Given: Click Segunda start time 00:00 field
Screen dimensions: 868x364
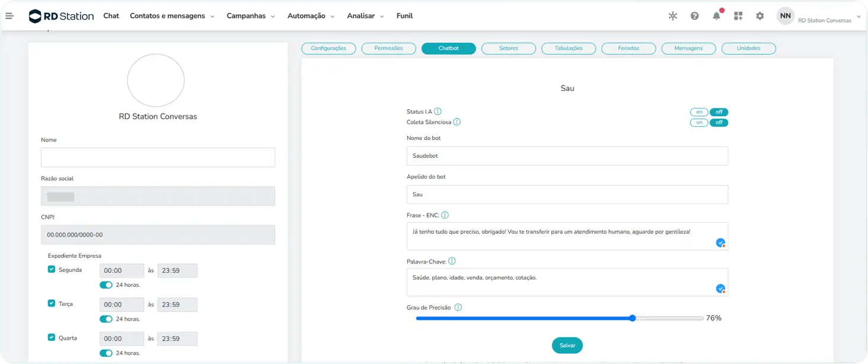Looking at the screenshot, I should point(122,270).
